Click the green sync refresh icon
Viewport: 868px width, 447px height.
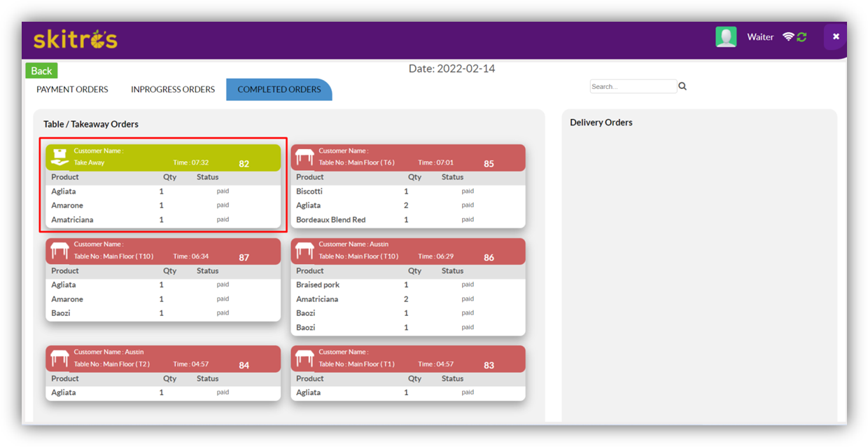[801, 37]
